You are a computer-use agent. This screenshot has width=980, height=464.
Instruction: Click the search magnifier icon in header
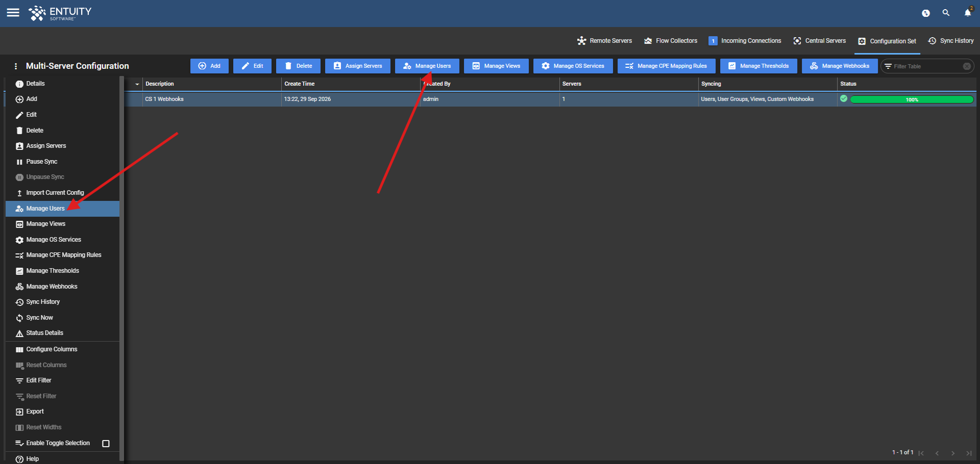(946, 13)
